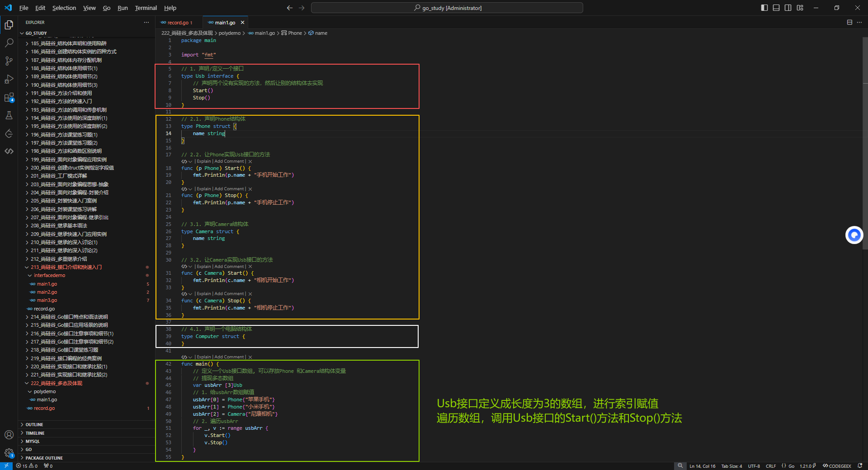Toggle the secondary side bar
Image resolution: width=868 pixels, height=470 pixels.
coord(788,8)
